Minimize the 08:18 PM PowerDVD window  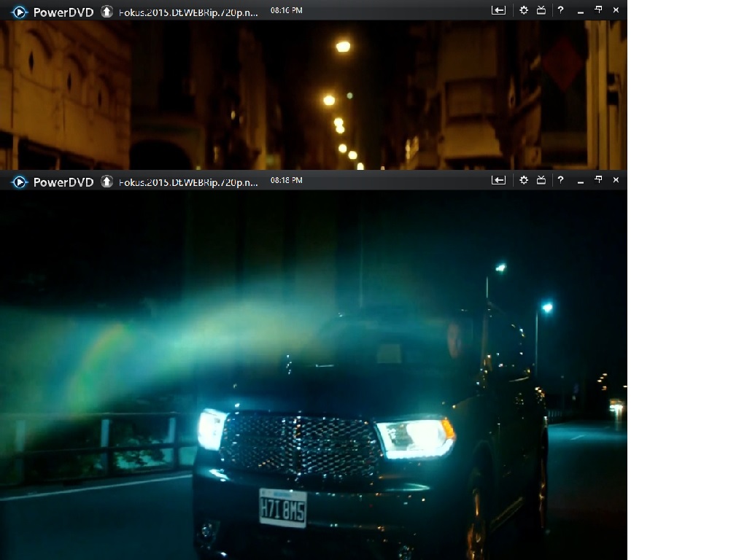[580, 182]
